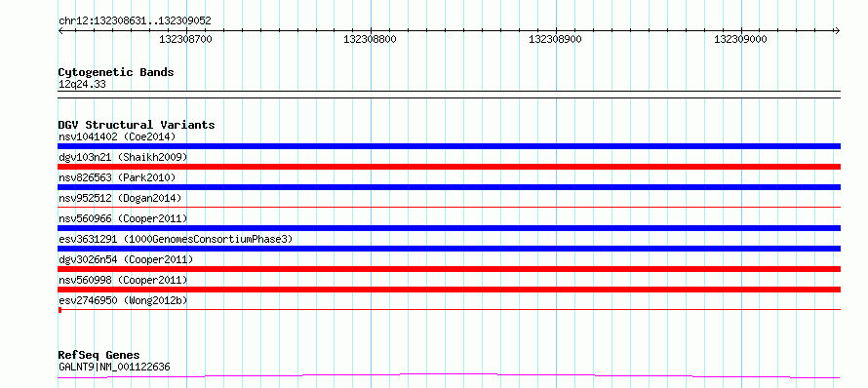Click the blue bar under nsv560966
The height and width of the screenshot is (388, 868).
click(449, 228)
